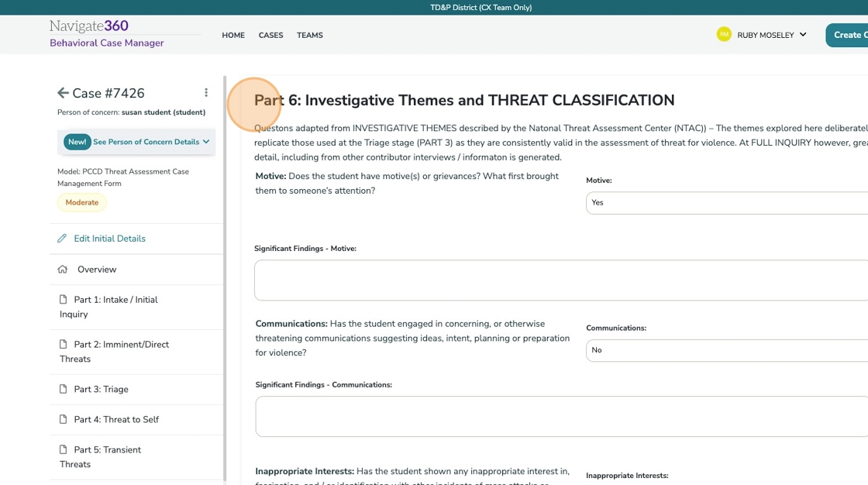The width and height of the screenshot is (868, 485).
Task: Open the CASES menu item
Action: [x=270, y=35]
